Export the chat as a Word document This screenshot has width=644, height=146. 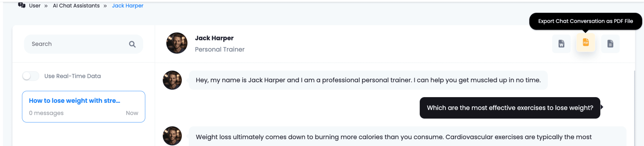point(561,44)
